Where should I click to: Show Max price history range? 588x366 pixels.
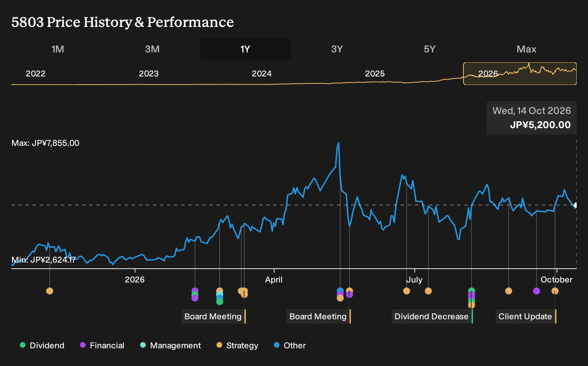[526, 49]
